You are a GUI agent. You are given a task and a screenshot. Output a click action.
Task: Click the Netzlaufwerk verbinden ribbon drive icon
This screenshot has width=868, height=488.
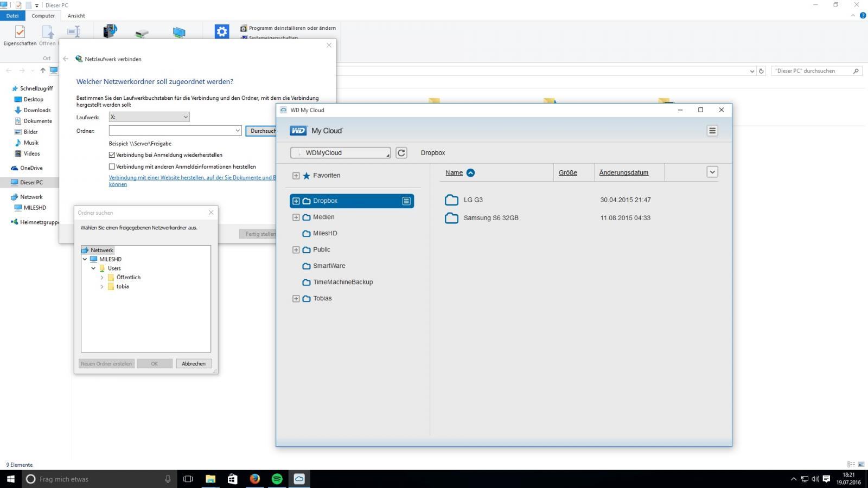coord(142,33)
